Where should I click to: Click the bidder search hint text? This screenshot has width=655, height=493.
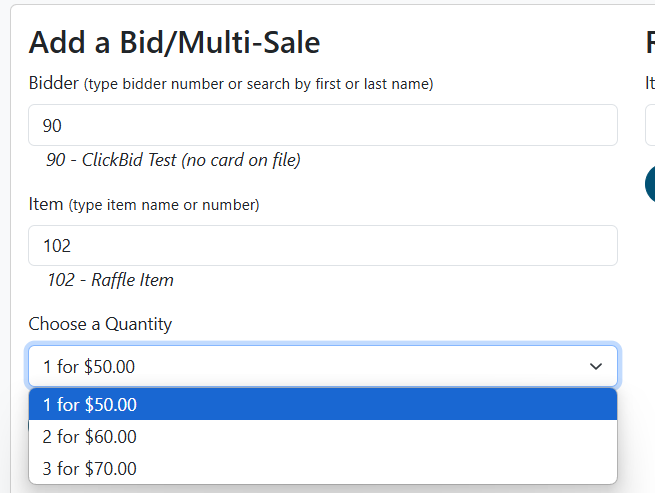point(258,84)
